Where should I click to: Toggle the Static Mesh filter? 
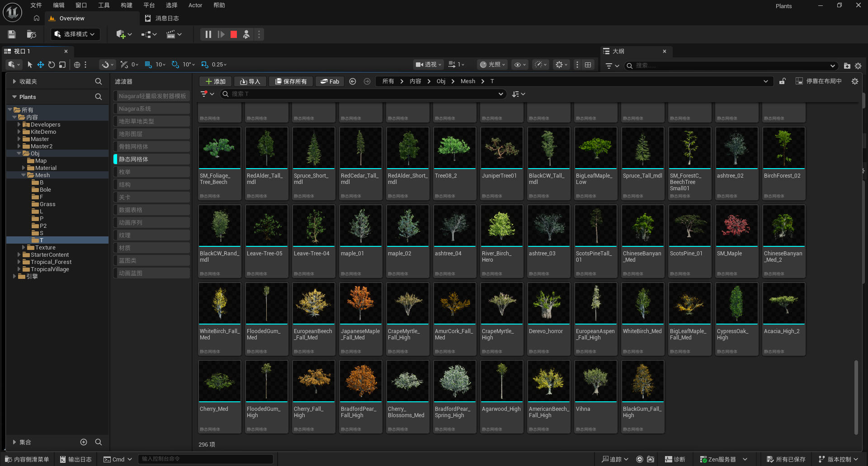151,159
